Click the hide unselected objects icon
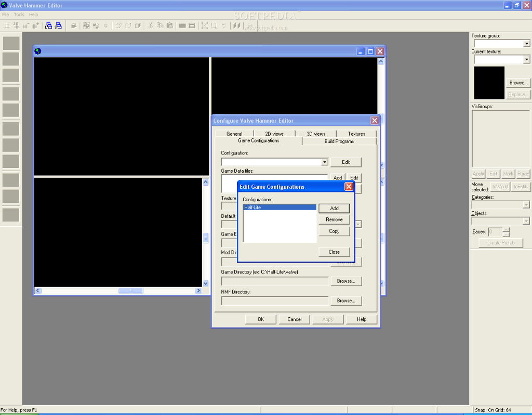 click(128, 25)
